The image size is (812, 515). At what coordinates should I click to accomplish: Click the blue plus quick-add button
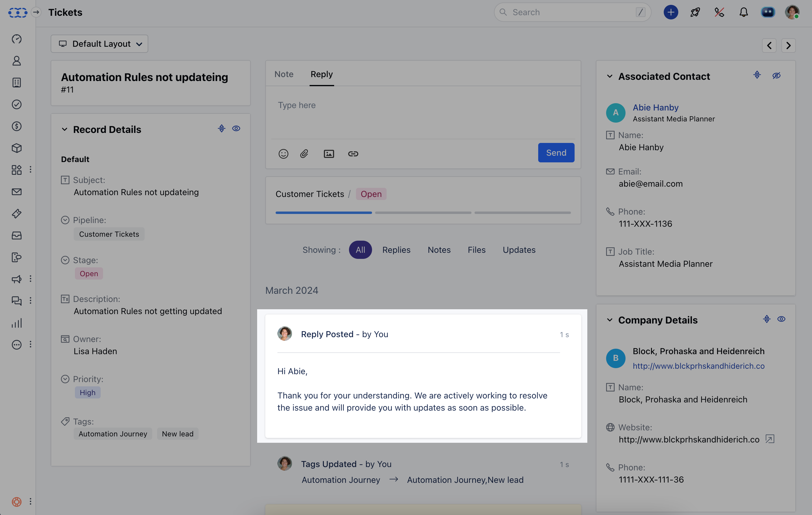click(671, 12)
